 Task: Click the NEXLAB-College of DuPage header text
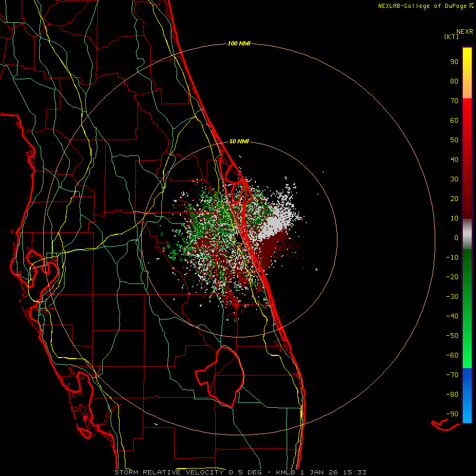point(423,6)
